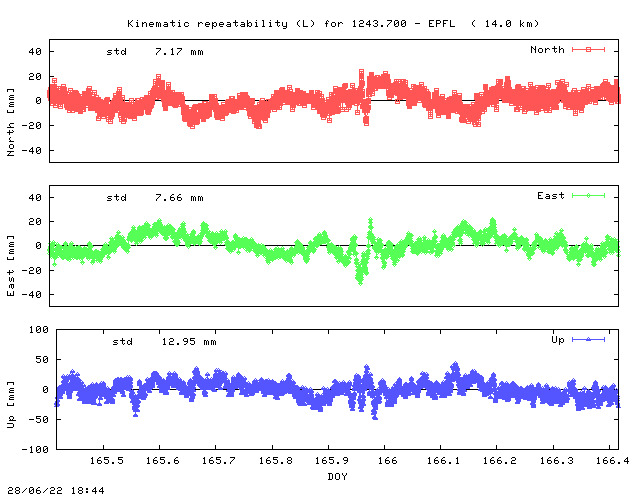
Task: Click x-axis tick label 165.7
Action: pyautogui.click(x=219, y=460)
